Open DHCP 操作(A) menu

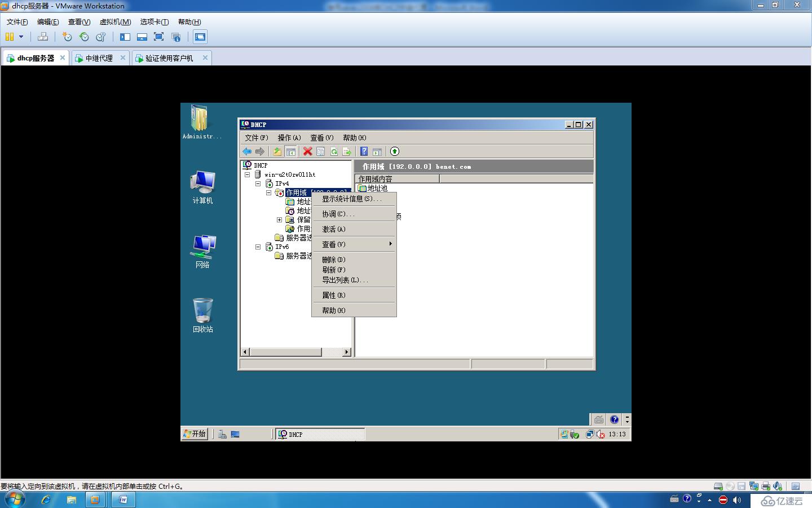(x=289, y=138)
